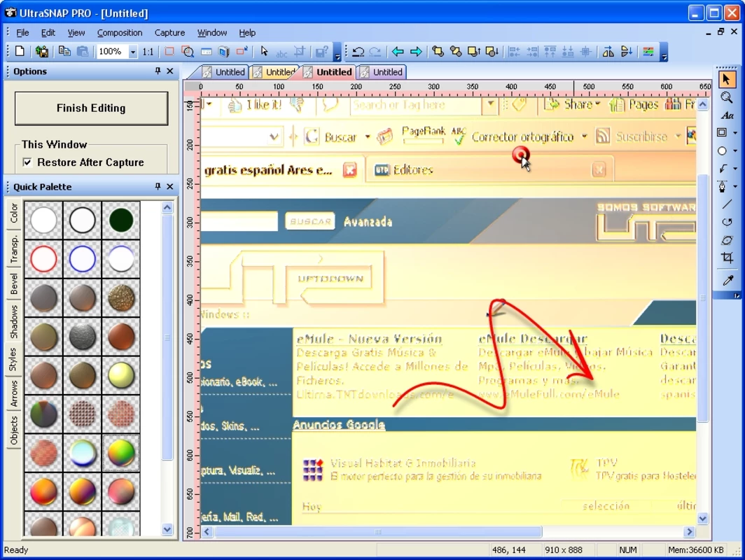
Task: Click the Quick Palette scroll down arrow
Action: coord(167,529)
